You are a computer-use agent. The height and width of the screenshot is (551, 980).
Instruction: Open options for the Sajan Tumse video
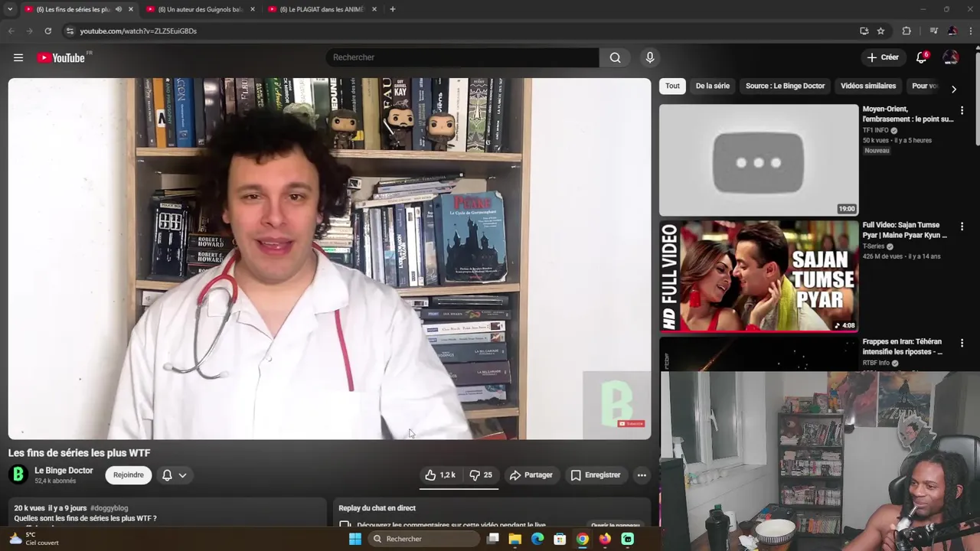coord(962,227)
